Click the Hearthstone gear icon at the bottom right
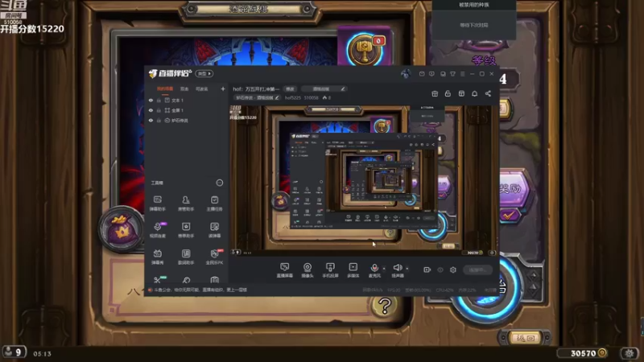Screen dimensions: 644x362 tap(630, 352)
